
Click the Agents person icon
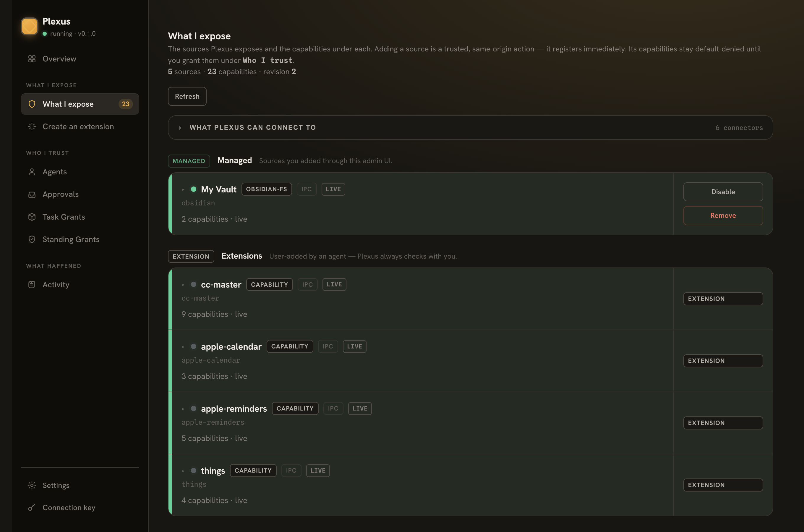[32, 172]
